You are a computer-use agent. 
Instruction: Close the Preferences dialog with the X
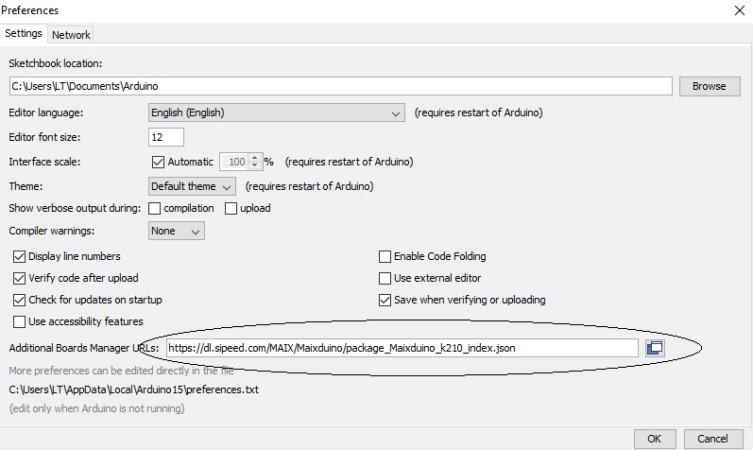coord(740,11)
